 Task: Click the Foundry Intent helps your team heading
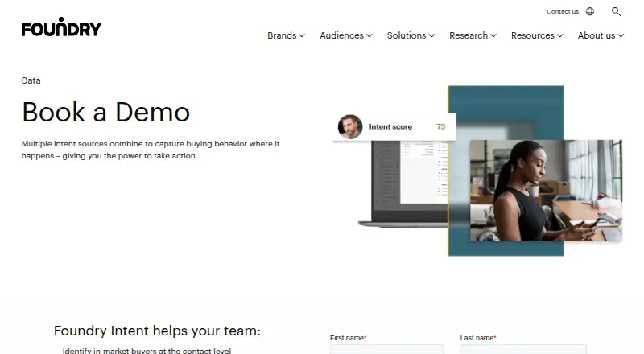point(157,331)
